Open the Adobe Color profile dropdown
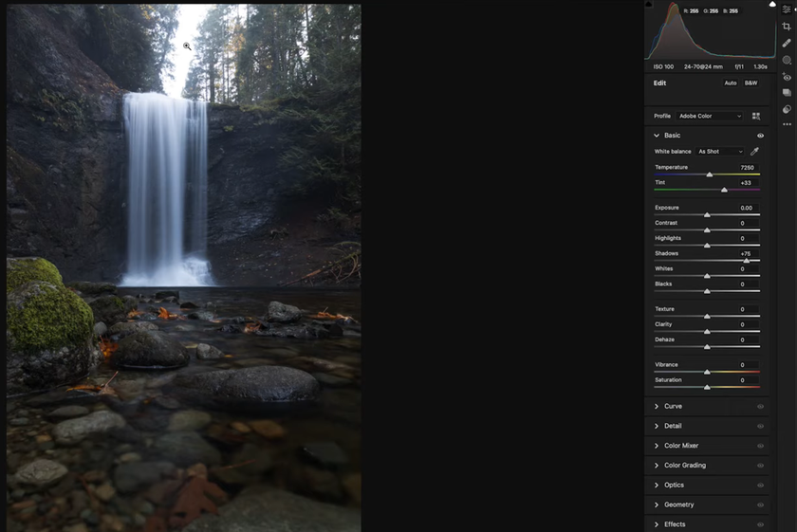The image size is (797, 532). click(x=710, y=117)
